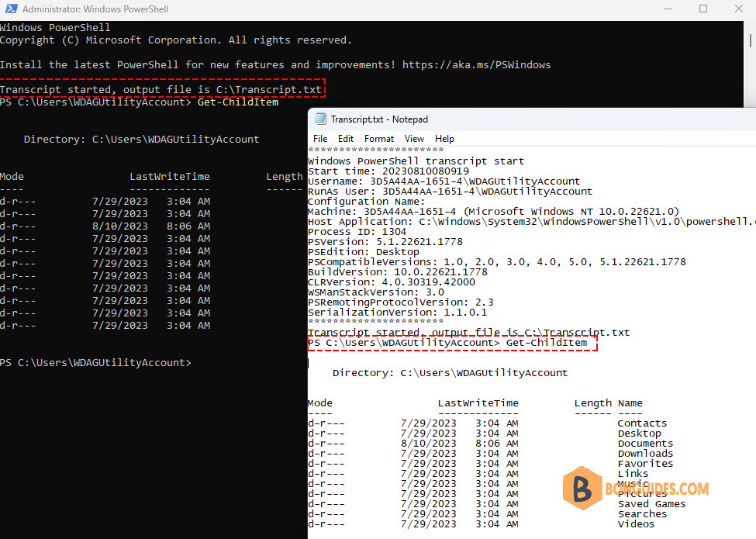Click 'CLRVersion: 4.0.30319.42000' in Notepad
This screenshot has height=539, width=756.
391,282
